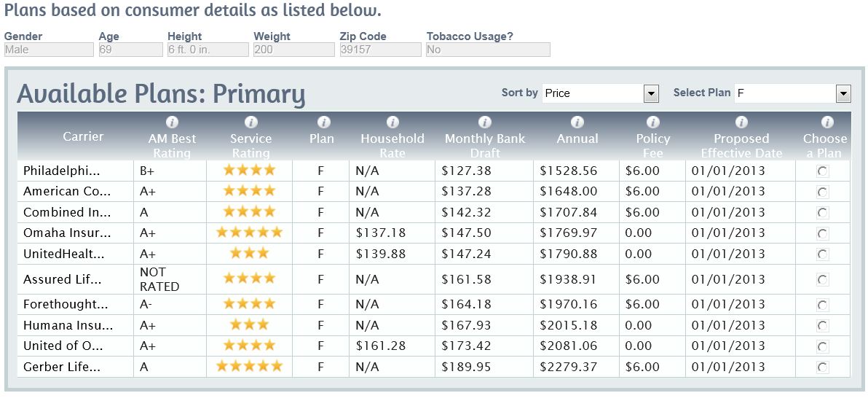Click the info icon above Policy Fee

pyautogui.click(x=653, y=122)
